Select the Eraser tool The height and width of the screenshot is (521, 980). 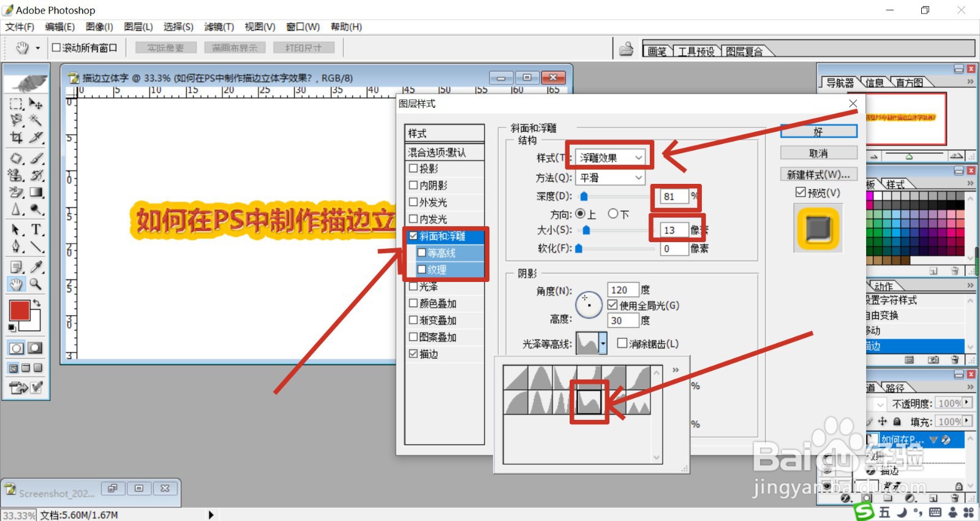17,192
